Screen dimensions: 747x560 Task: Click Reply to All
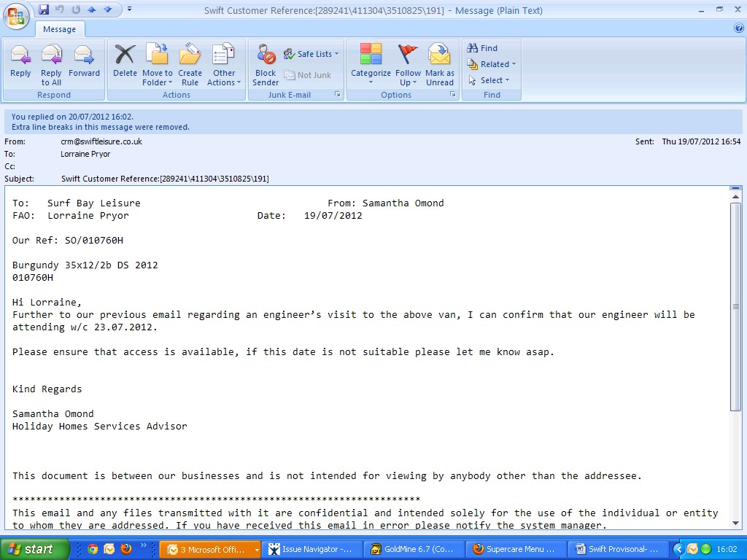click(51, 65)
